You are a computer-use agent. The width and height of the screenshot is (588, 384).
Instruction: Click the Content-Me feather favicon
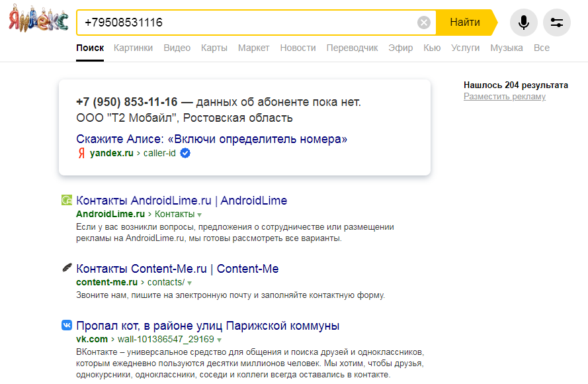[x=67, y=268]
